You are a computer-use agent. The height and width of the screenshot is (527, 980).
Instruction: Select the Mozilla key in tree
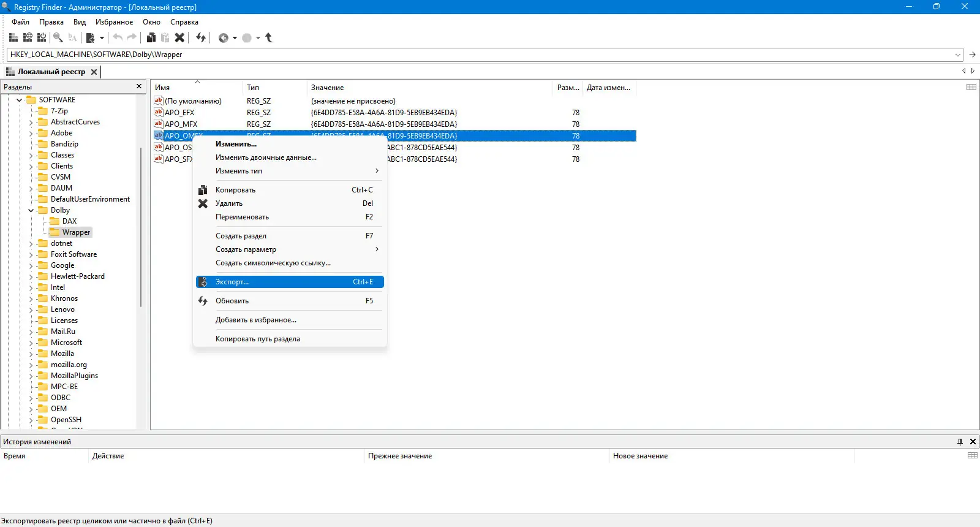click(x=62, y=354)
